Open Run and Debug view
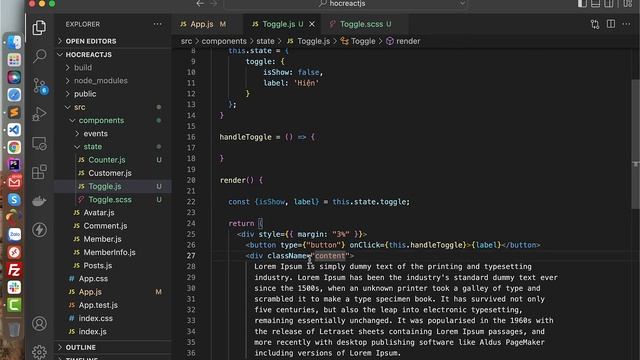Screen dimensions: 640x360 39,114
